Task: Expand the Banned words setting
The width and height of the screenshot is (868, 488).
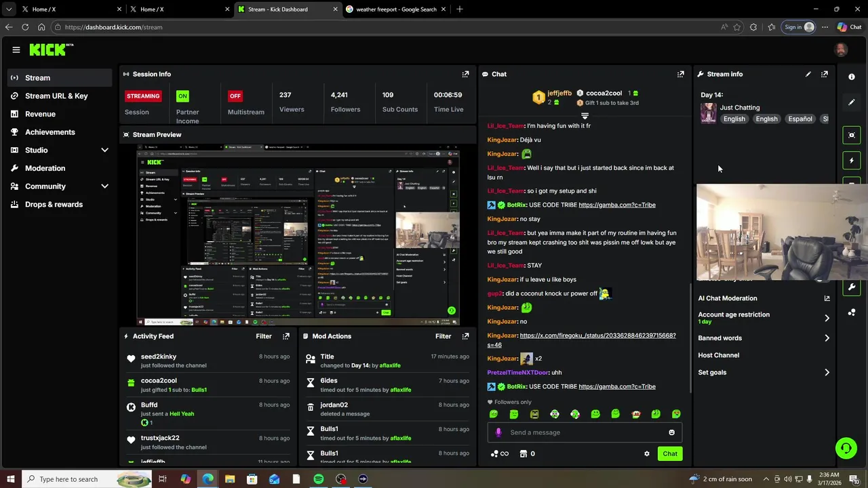Action: (764, 338)
